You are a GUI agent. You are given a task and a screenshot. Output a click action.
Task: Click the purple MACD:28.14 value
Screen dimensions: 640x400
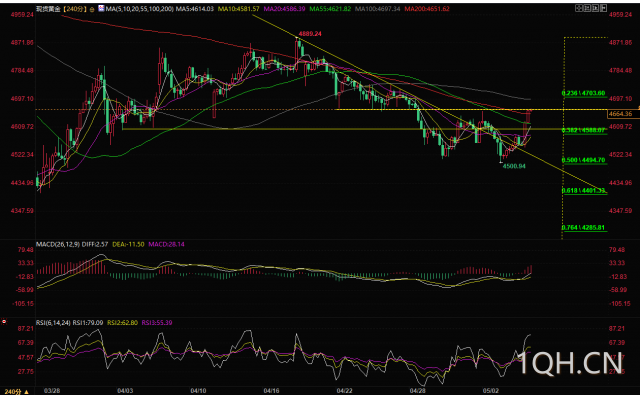tap(166, 244)
